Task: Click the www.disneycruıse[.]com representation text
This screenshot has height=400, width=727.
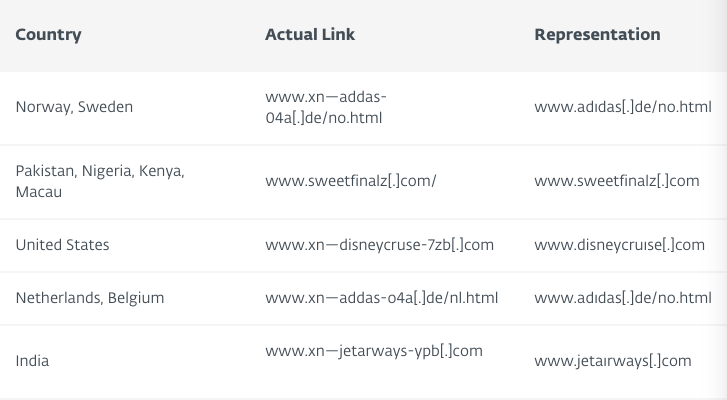Action: click(x=619, y=245)
